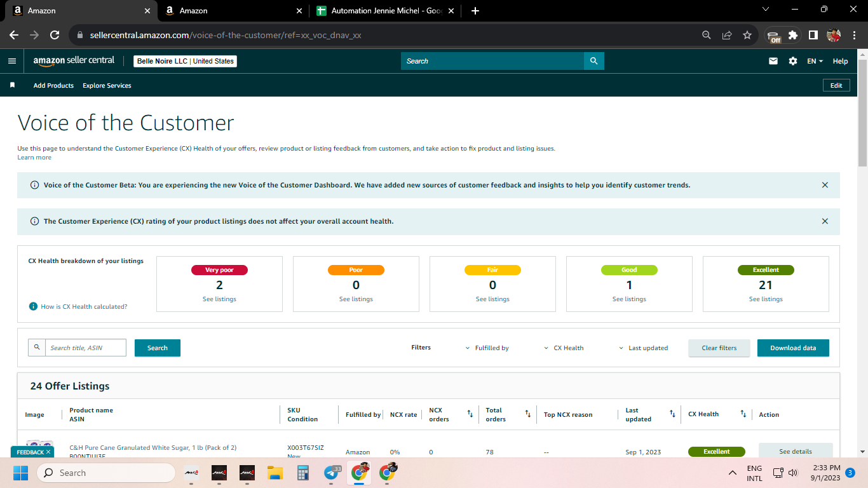Switch to the Automation Jennie Michel tab

pos(386,11)
